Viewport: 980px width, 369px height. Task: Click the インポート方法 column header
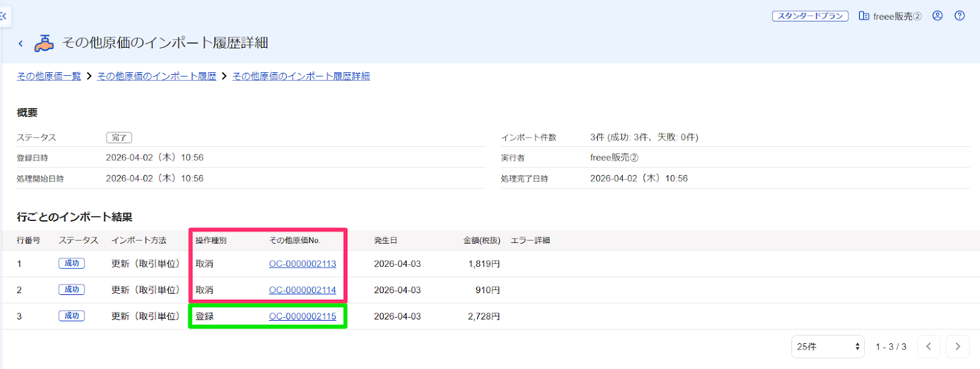pos(138,240)
